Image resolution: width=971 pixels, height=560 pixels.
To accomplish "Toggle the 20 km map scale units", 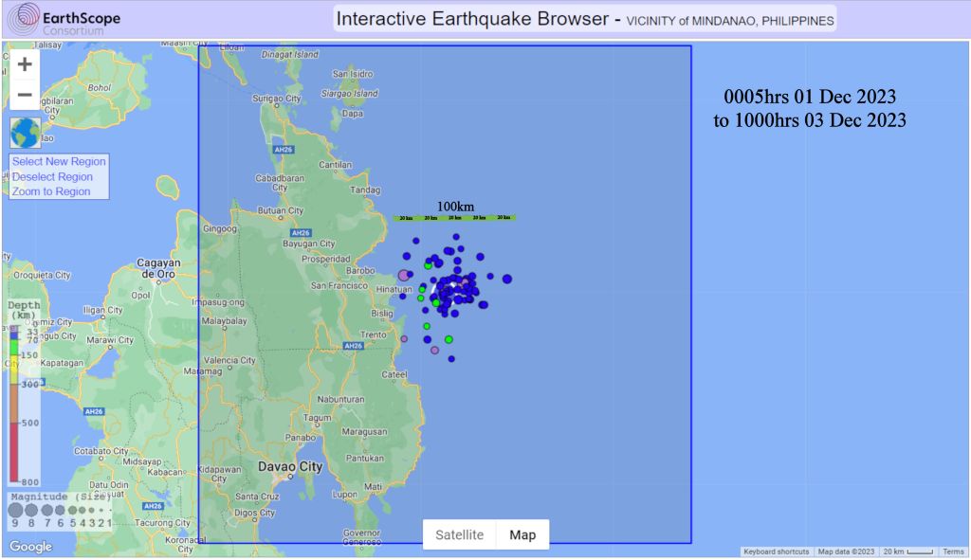I will (x=907, y=551).
